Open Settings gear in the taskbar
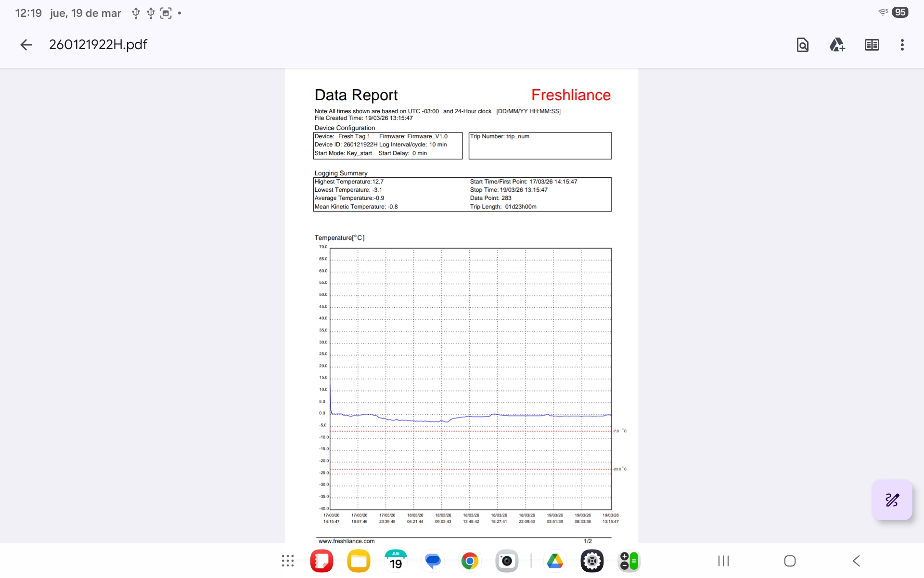 click(x=592, y=561)
